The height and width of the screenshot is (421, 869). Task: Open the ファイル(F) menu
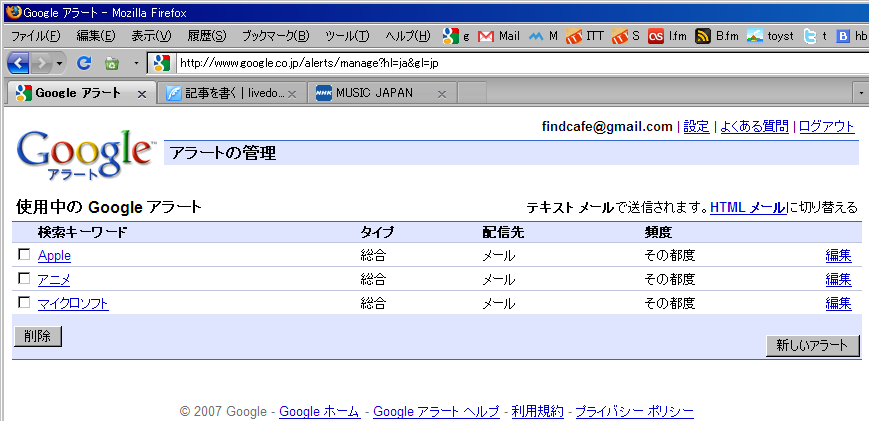[35, 36]
